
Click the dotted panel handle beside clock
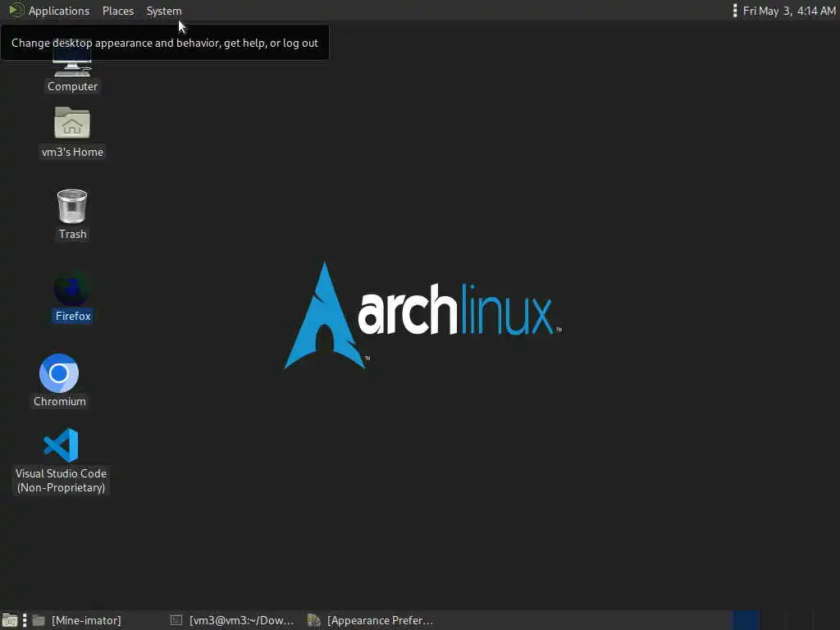point(735,11)
